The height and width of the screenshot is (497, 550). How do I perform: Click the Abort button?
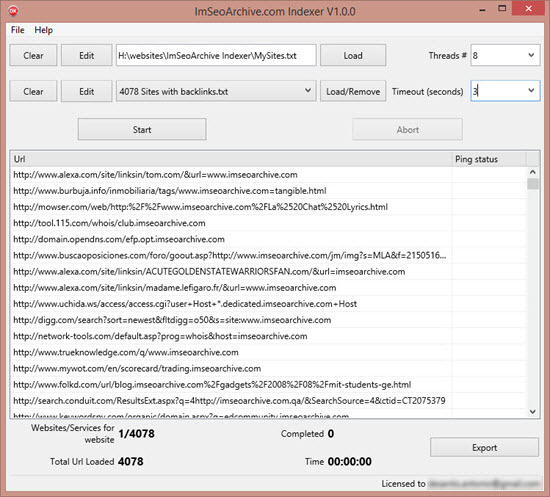pyautogui.click(x=408, y=129)
